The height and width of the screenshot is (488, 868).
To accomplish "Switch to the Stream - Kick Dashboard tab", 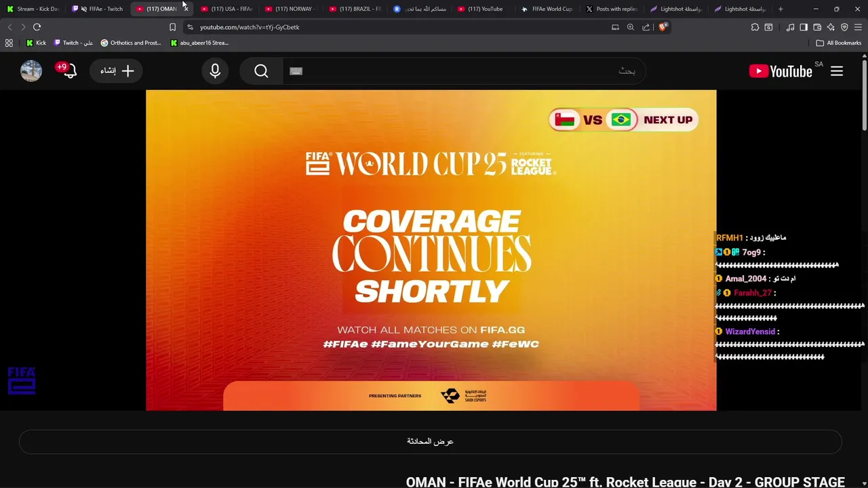I will 34,9.
